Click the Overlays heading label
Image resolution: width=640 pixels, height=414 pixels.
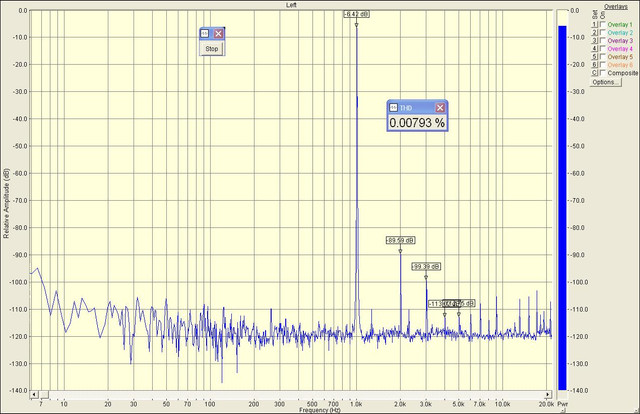616,7
